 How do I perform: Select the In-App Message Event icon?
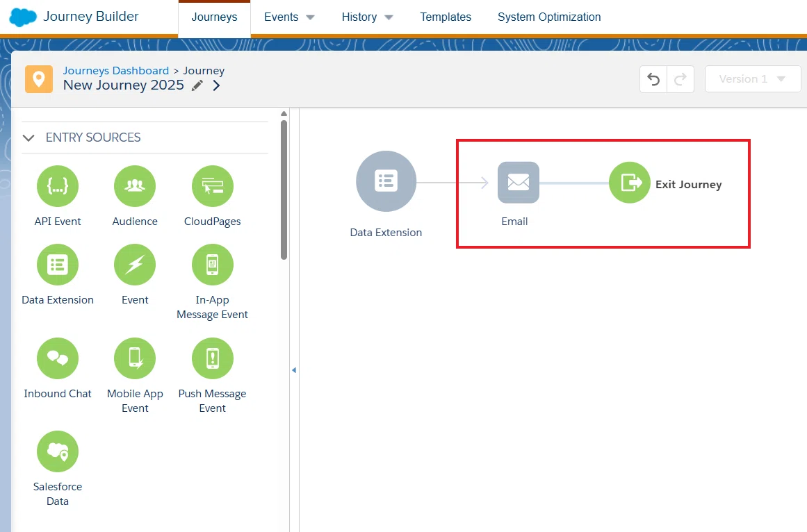pyautogui.click(x=213, y=265)
